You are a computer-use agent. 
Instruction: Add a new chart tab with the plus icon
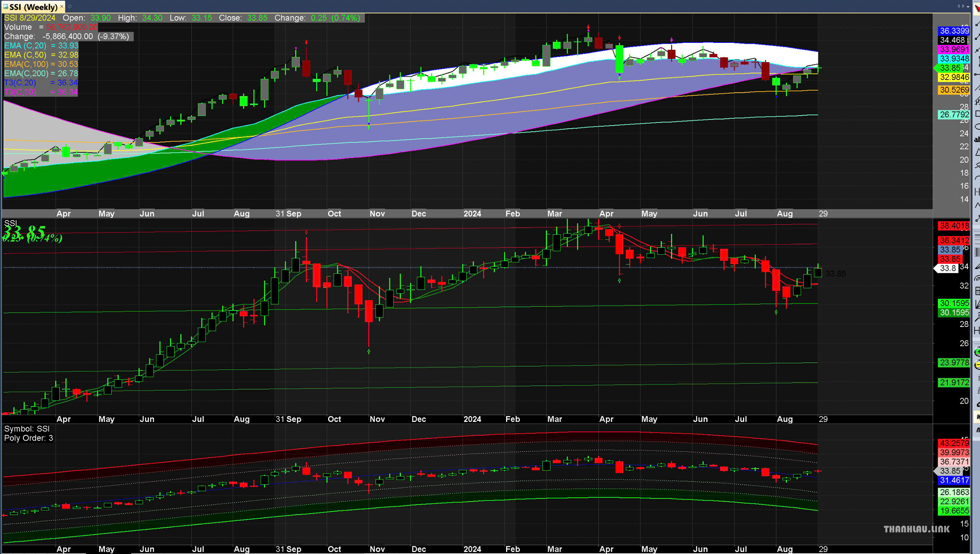tap(70, 7)
